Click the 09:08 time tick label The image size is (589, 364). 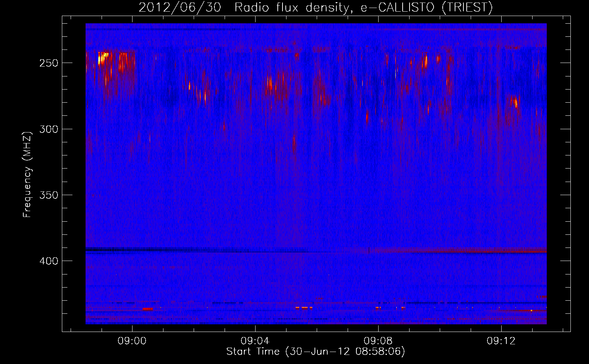[x=378, y=341]
